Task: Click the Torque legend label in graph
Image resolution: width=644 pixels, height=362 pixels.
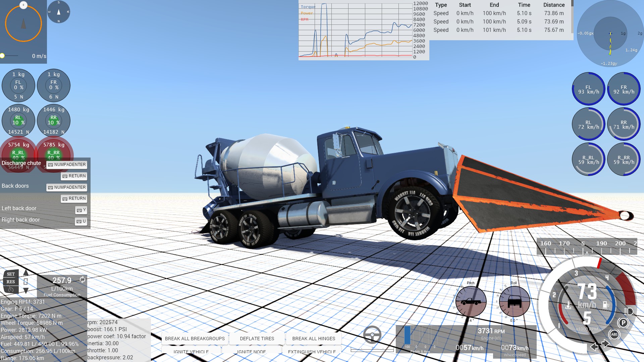Action: [x=308, y=7]
